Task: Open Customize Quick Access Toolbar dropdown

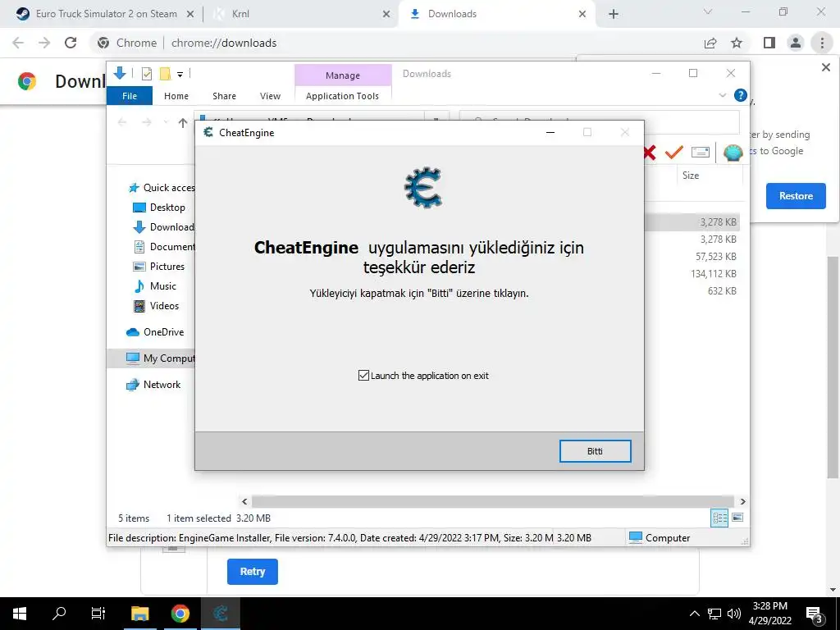Action: tap(180, 75)
